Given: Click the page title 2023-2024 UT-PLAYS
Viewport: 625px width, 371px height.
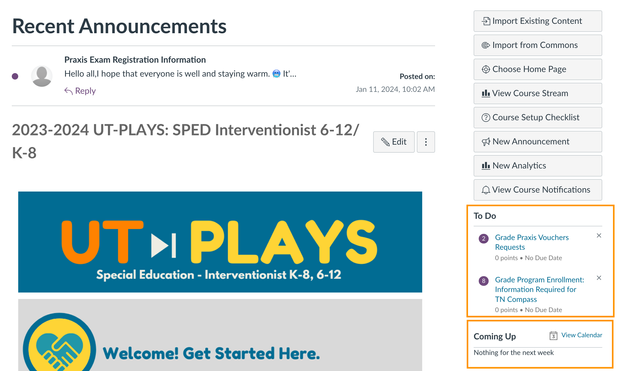Looking at the screenshot, I should coord(185,141).
